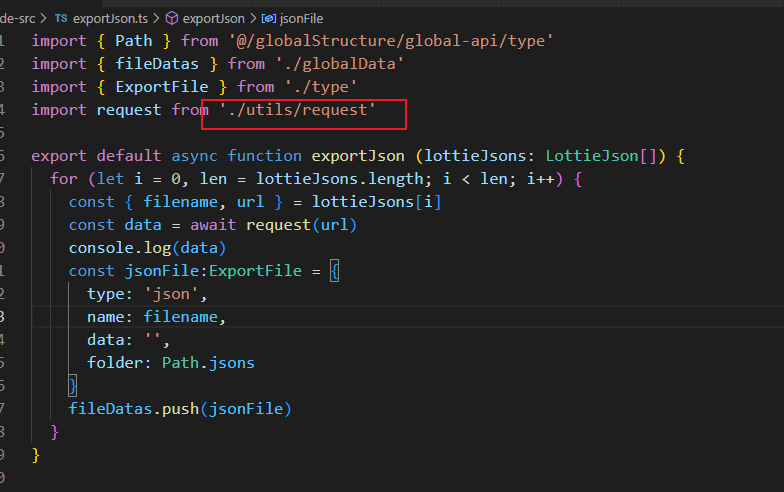Viewport: 784px width, 492px height.
Task: Click the highlighted opening brace after ExportFile =
Action: click(334, 271)
